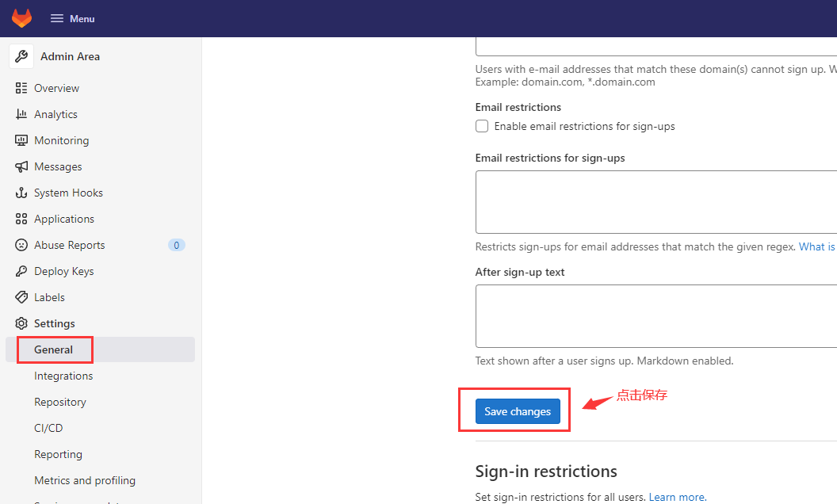Select Integrations under Settings
Image resolution: width=837 pixels, height=504 pixels.
coord(63,376)
